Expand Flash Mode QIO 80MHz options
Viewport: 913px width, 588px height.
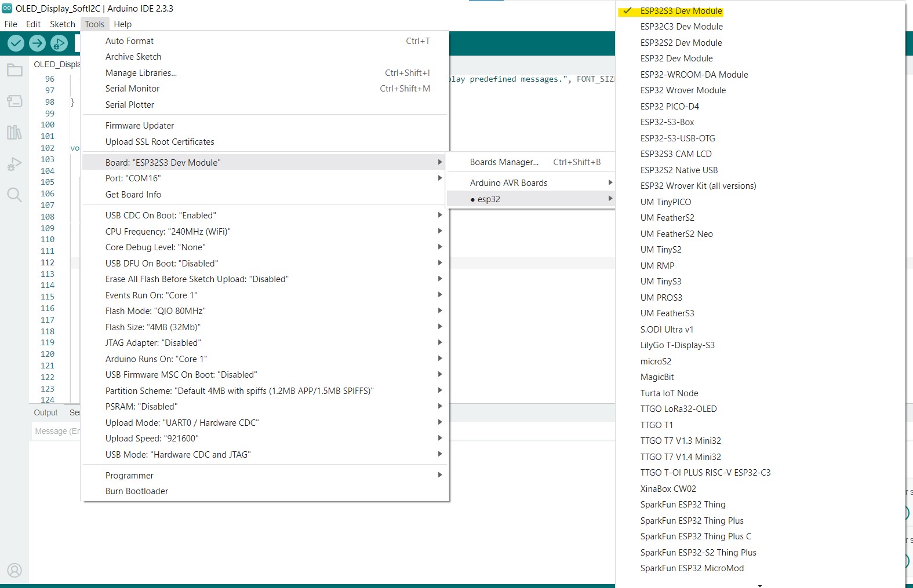tap(264, 311)
